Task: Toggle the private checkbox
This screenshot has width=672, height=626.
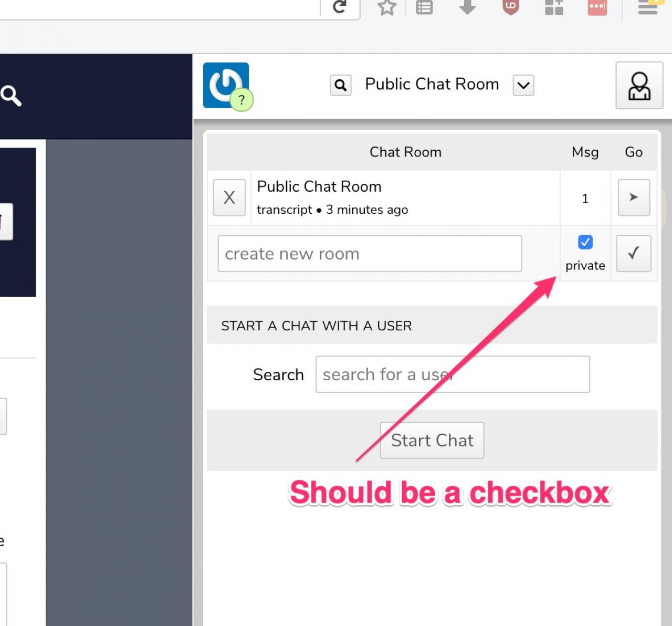Action: click(x=585, y=242)
